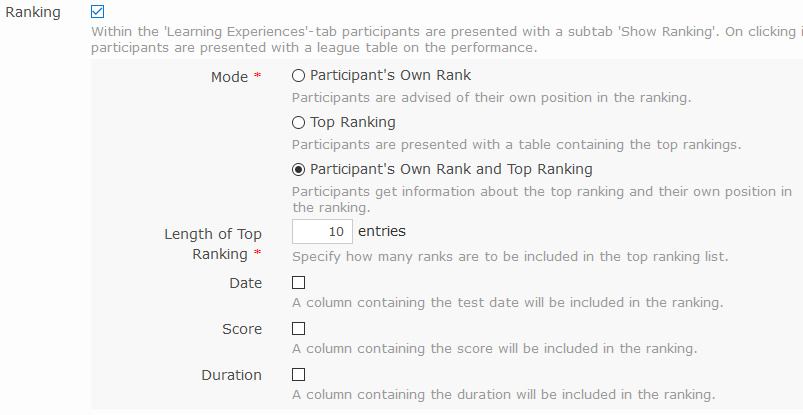The image size is (803, 415).
Task: Click the Length of Top Ranking input field
Action: click(320, 232)
